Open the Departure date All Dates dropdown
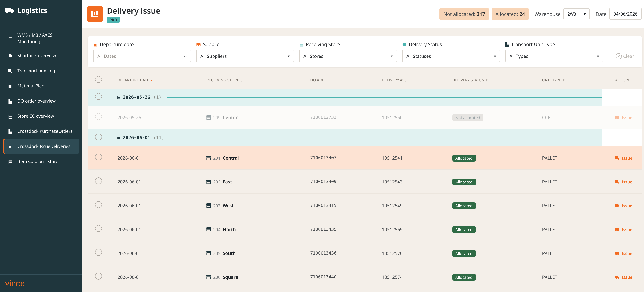Viewport: 644px width, 292px height. 142,56
